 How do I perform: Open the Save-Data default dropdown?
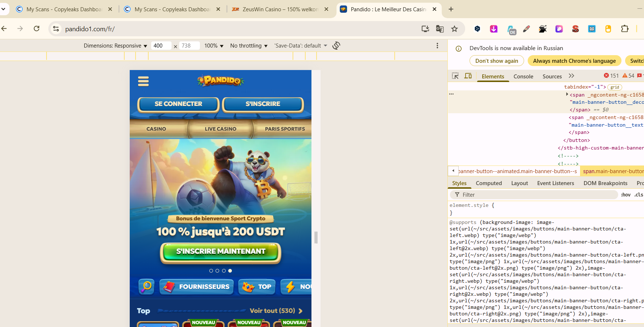[x=301, y=46]
